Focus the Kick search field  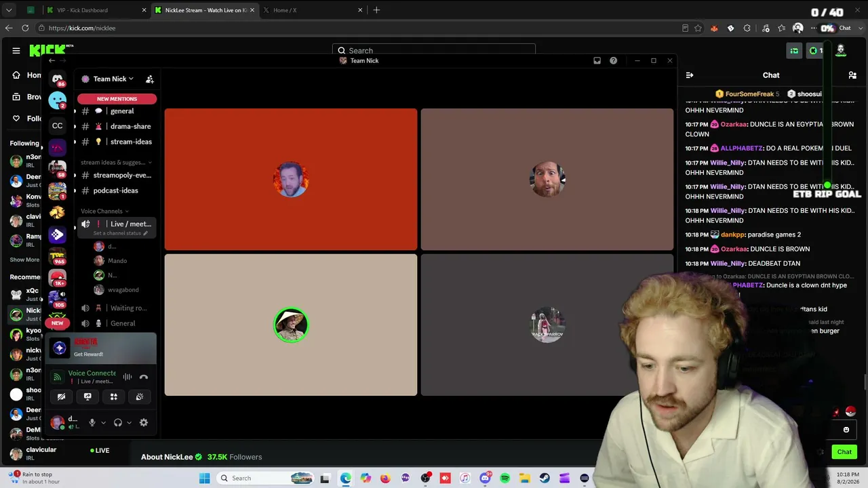pos(434,50)
